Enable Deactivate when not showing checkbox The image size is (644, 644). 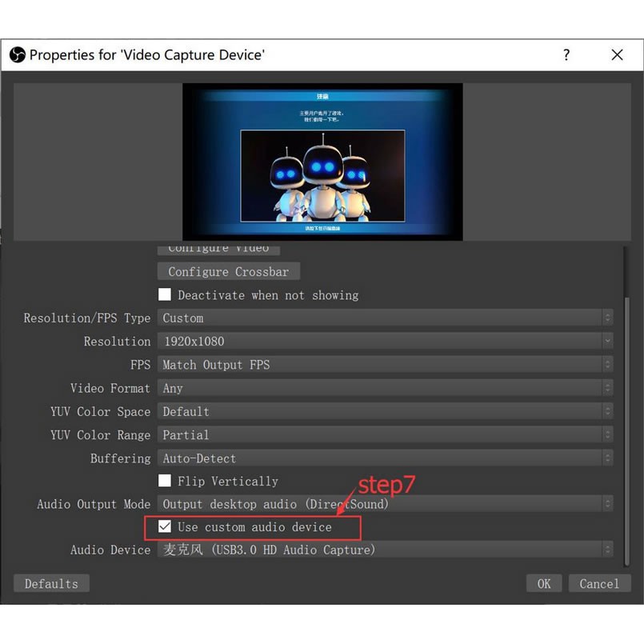[165, 295]
